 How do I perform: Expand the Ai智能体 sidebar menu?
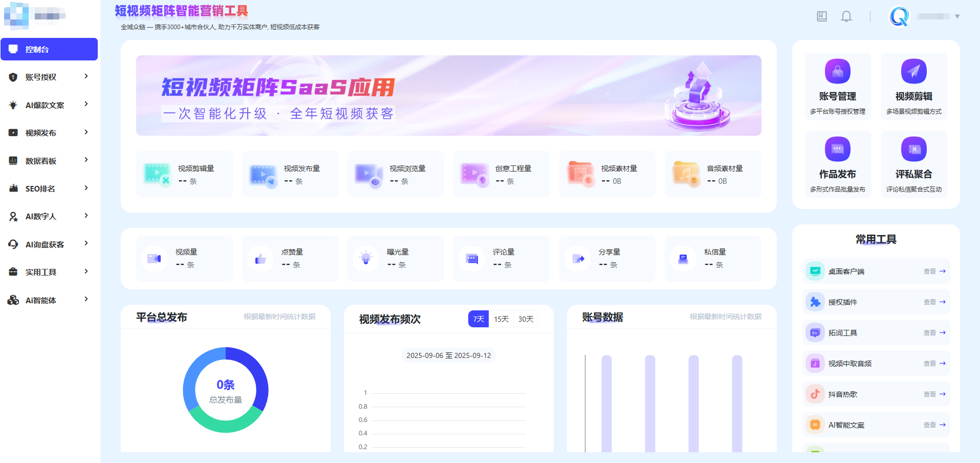[x=49, y=300]
